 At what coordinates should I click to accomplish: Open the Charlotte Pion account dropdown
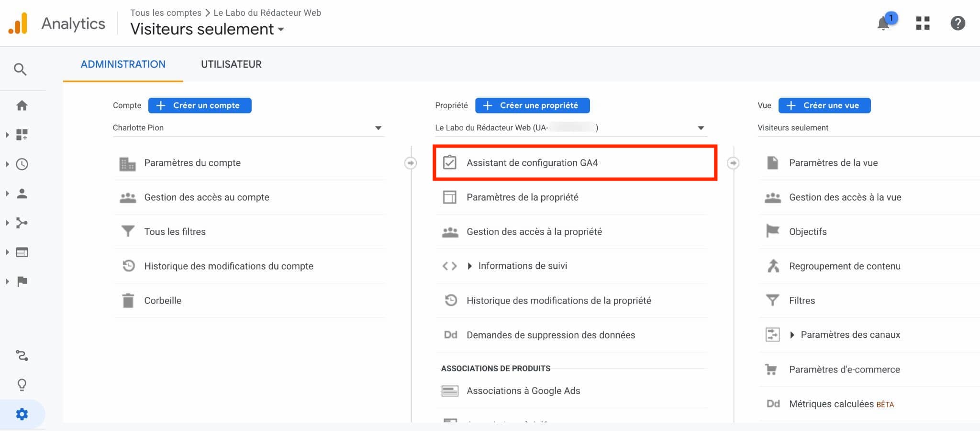pyautogui.click(x=248, y=128)
